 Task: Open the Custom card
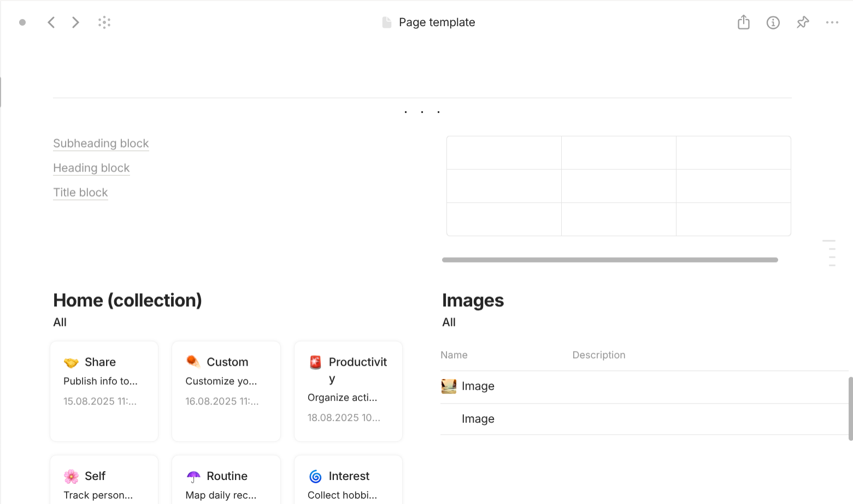(x=226, y=391)
